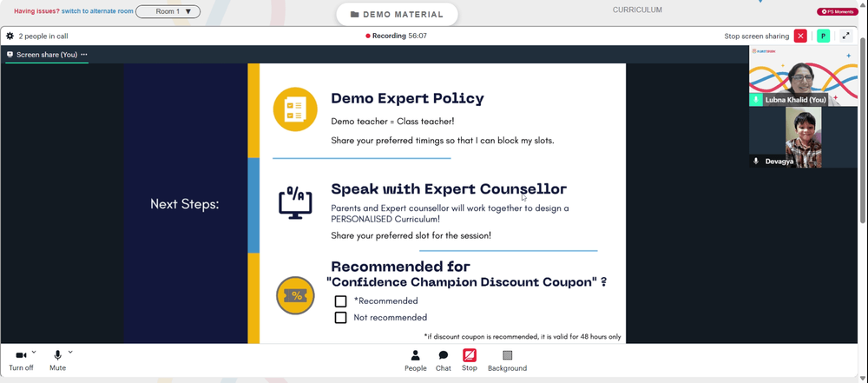Click red X to stop screen sharing
Viewport: 868px width, 383px height.
[x=800, y=36]
